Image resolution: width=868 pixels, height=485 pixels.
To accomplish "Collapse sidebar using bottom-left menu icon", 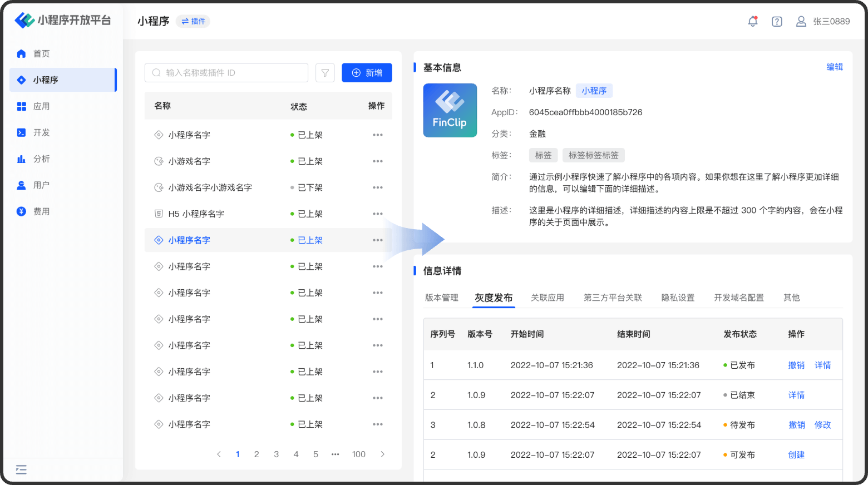I will [x=21, y=470].
